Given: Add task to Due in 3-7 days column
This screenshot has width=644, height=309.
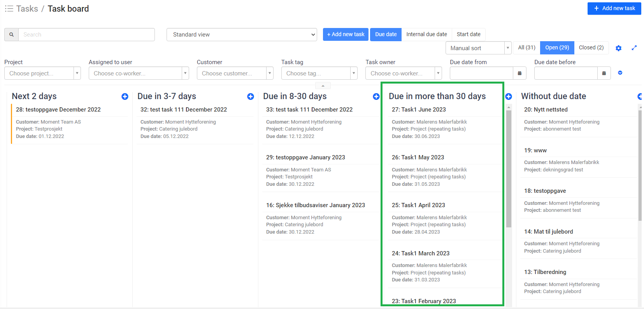Looking at the screenshot, I should pos(251,96).
